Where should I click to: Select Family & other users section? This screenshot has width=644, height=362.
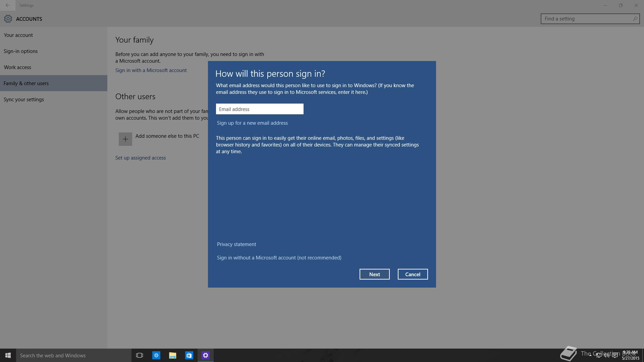(54, 83)
